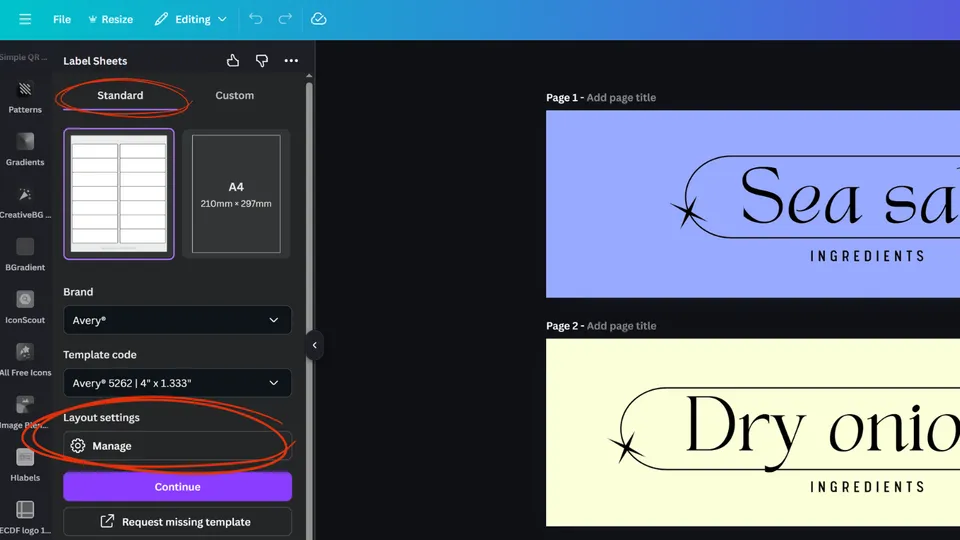Open the Editing mode dropdown
Viewport: 960px width, 540px height.
click(190, 19)
